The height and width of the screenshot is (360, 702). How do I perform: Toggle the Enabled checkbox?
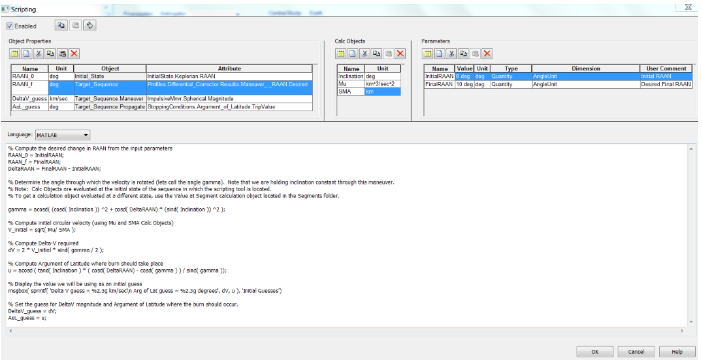click(10, 26)
